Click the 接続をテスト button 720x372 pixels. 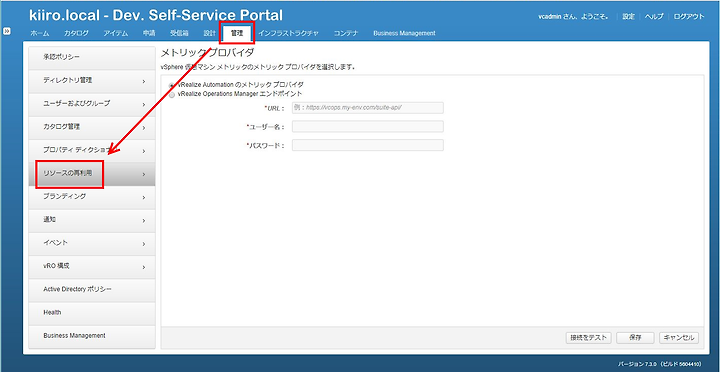click(589, 338)
